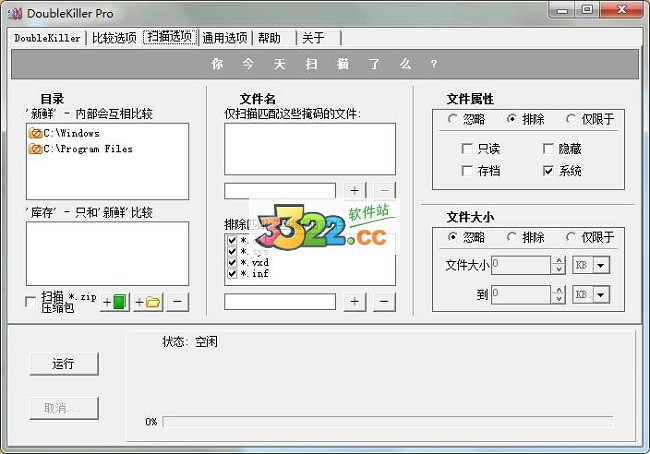Switch to the 通用选项 tab
The height and width of the screenshot is (454, 650).
pos(225,38)
